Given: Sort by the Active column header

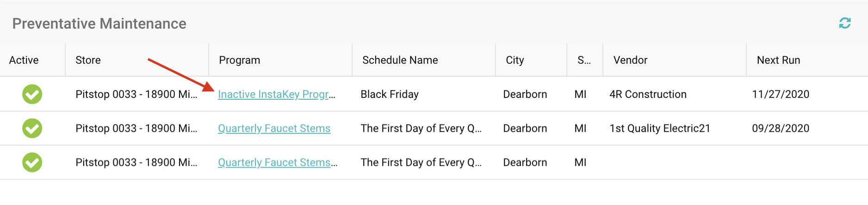Looking at the screenshot, I should [24, 60].
